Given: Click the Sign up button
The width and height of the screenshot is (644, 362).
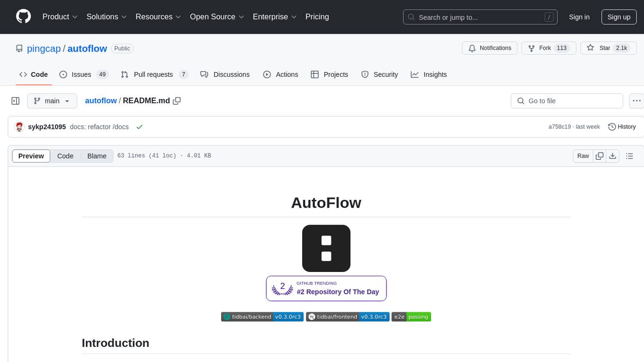Looking at the screenshot, I should coord(619,17).
